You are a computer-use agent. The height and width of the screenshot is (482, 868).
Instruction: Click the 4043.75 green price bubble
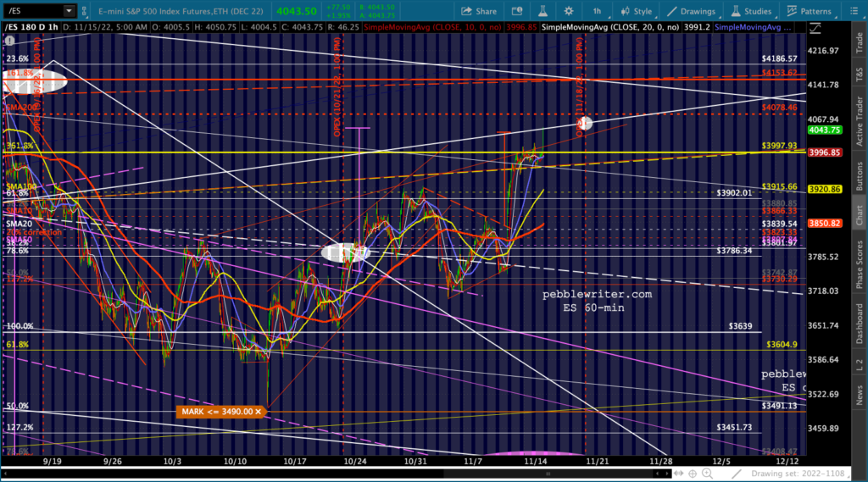click(x=824, y=130)
